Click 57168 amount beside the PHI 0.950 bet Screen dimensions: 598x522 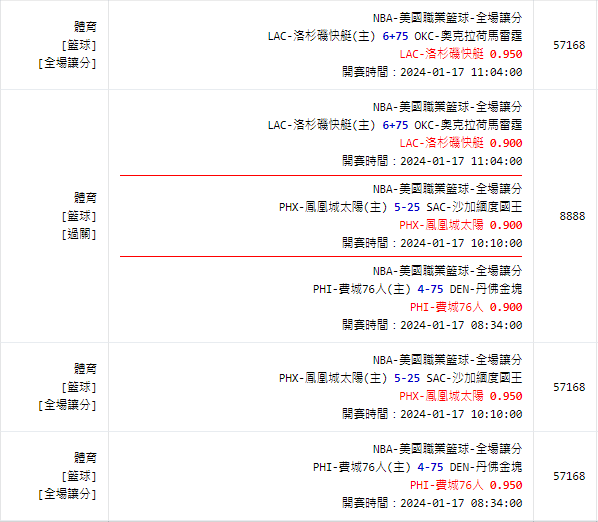tap(569, 476)
